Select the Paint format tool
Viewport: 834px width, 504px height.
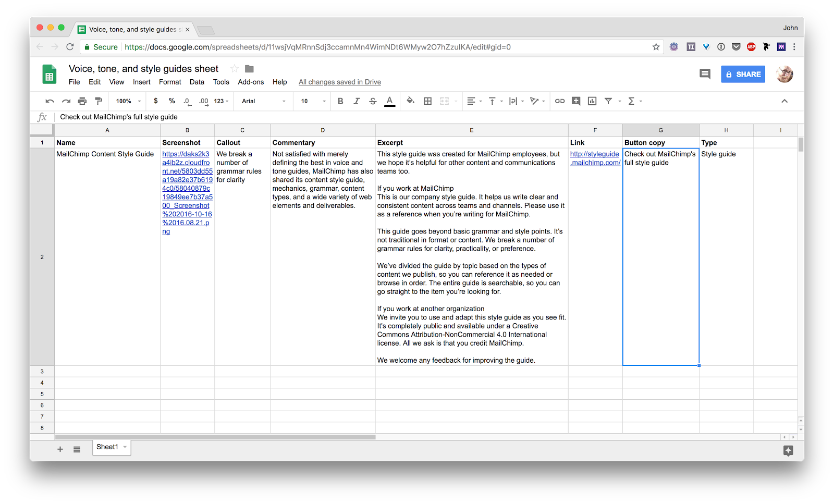pyautogui.click(x=99, y=101)
